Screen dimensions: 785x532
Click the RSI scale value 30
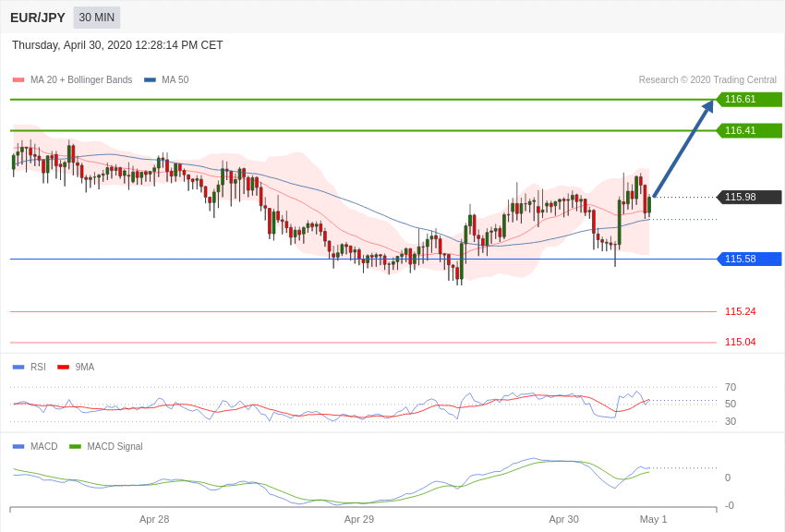[x=731, y=421]
